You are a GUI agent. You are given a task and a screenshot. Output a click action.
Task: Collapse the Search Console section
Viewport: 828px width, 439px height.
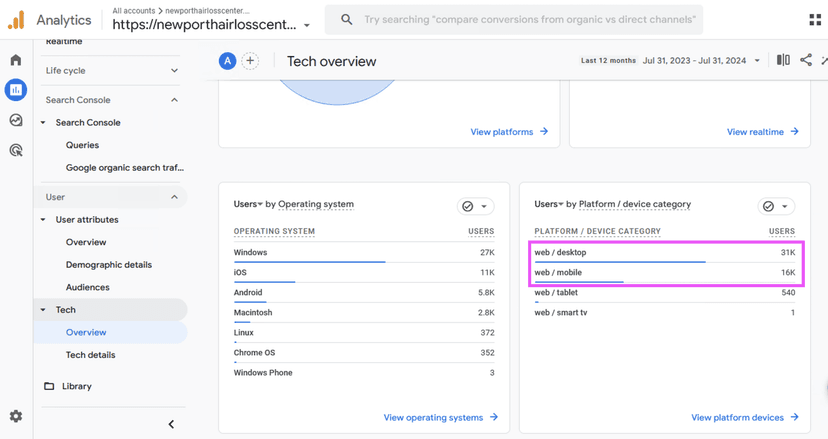pos(174,100)
